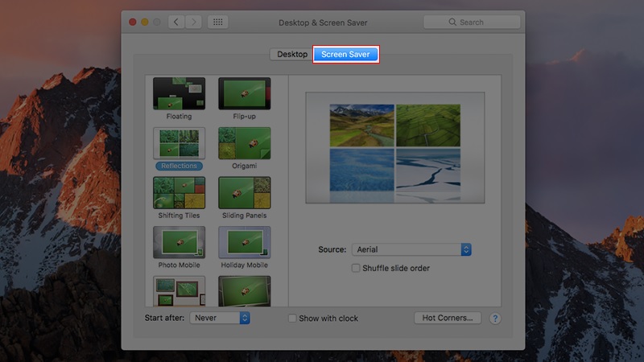Select the Screen Saver tab

(x=345, y=55)
